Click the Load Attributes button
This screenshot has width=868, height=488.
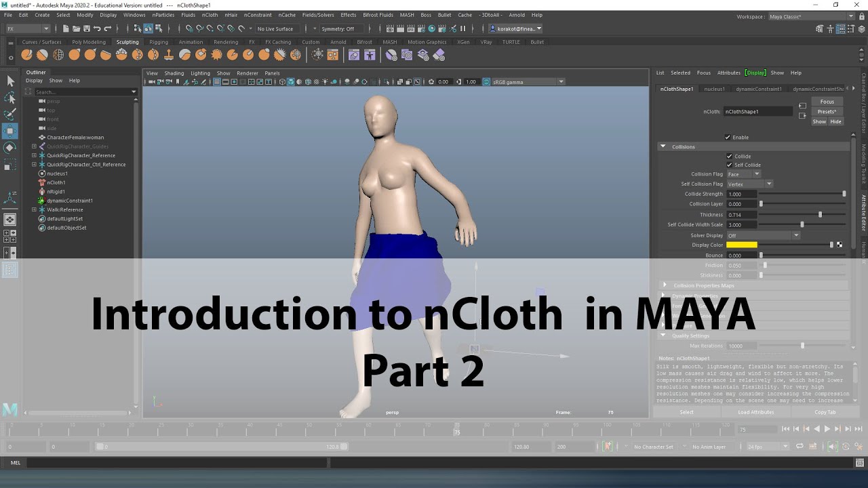(x=756, y=412)
